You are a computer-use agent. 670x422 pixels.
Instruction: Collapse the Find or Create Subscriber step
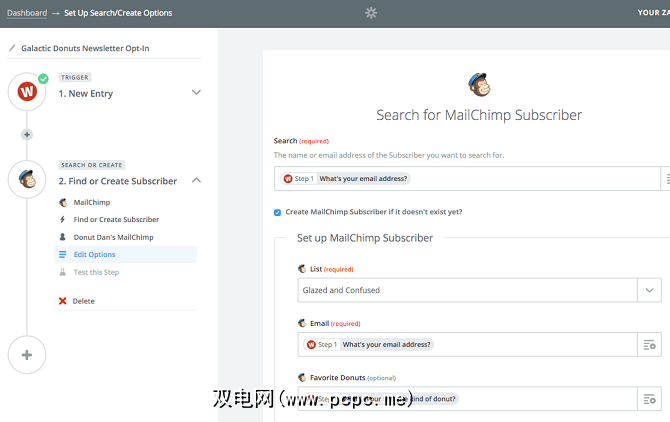click(x=196, y=180)
